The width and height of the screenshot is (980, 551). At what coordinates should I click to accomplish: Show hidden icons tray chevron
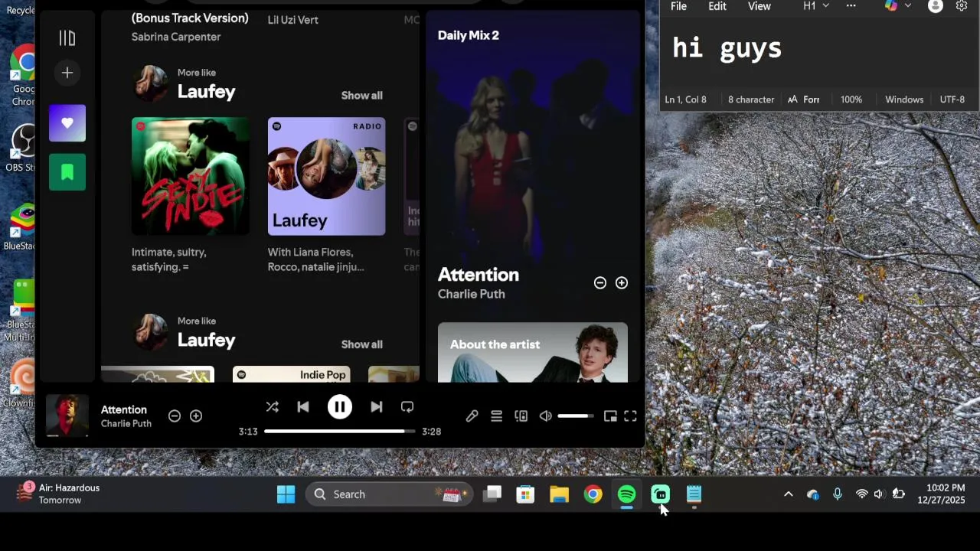point(789,494)
